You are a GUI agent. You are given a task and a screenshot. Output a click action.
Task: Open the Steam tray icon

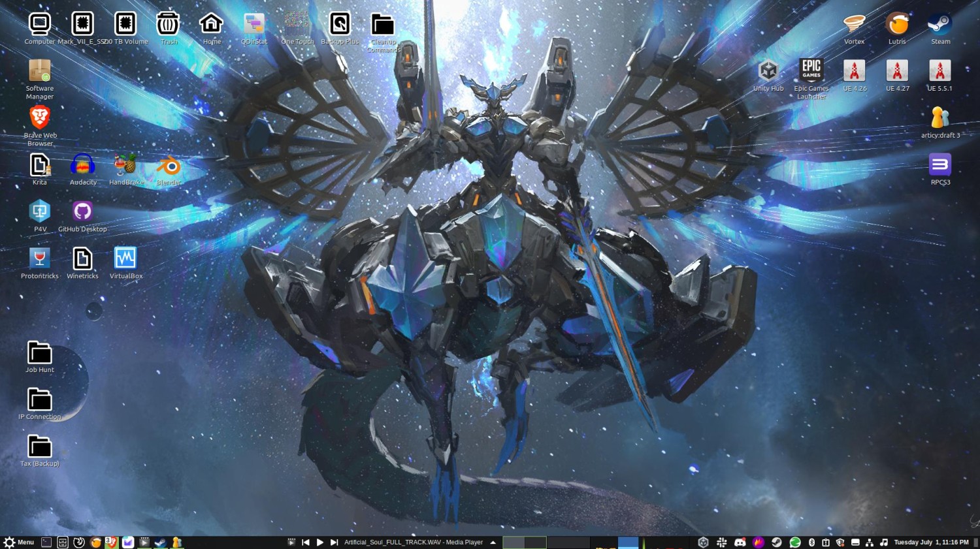tap(777, 542)
